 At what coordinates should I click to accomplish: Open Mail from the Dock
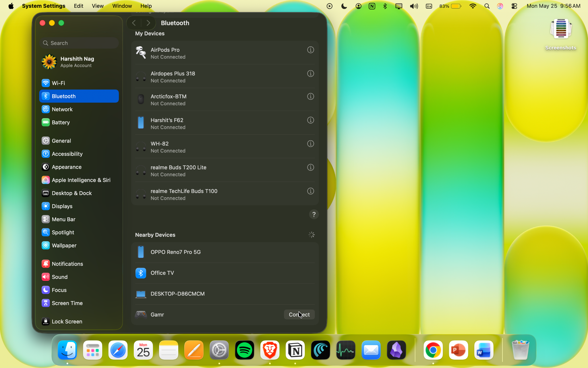pyautogui.click(x=371, y=350)
